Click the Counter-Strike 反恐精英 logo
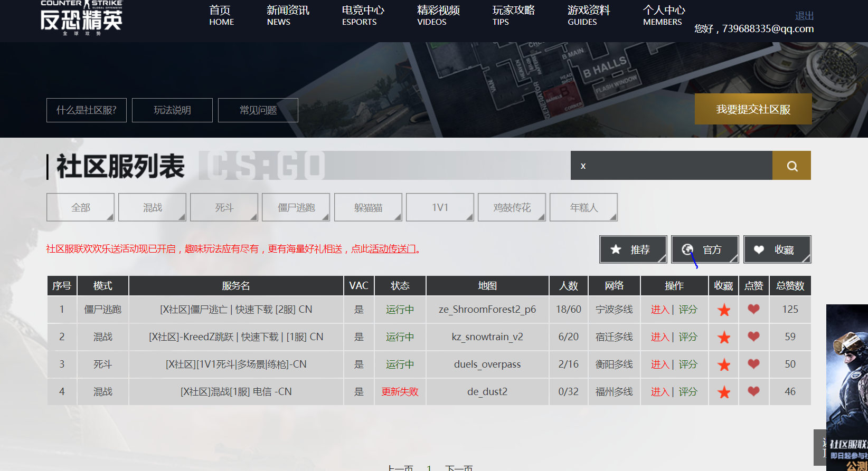The width and height of the screenshot is (868, 471). coord(81,17)
